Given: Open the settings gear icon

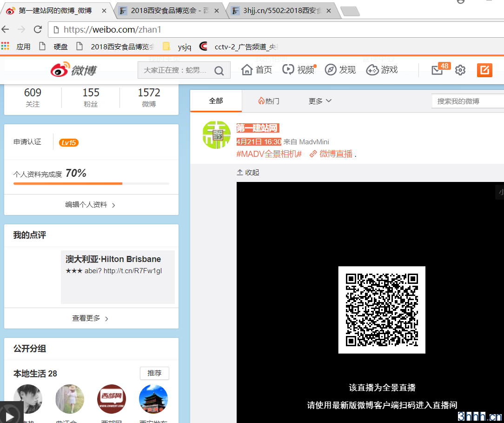Looking at the screenshot, I should pyautogui.click(x=460, y=70).
